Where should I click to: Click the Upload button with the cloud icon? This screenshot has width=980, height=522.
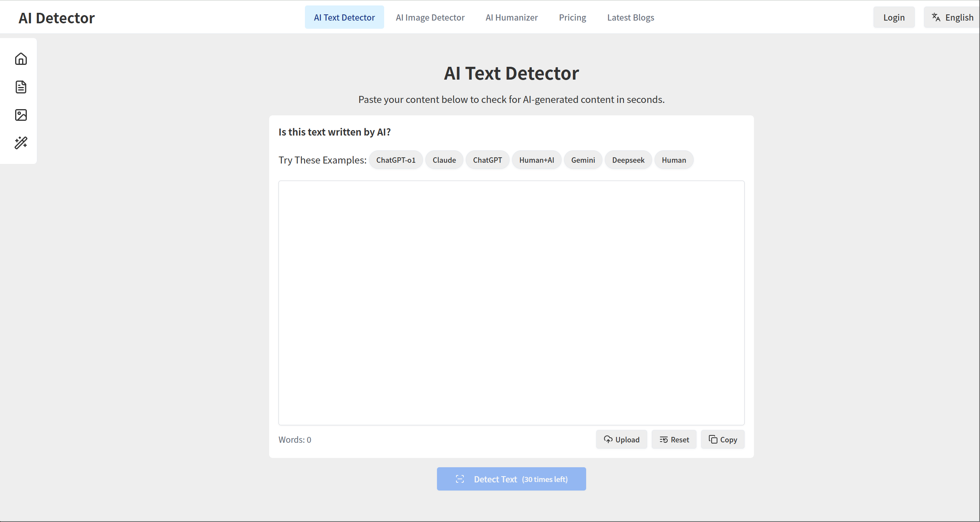point(621,440)
